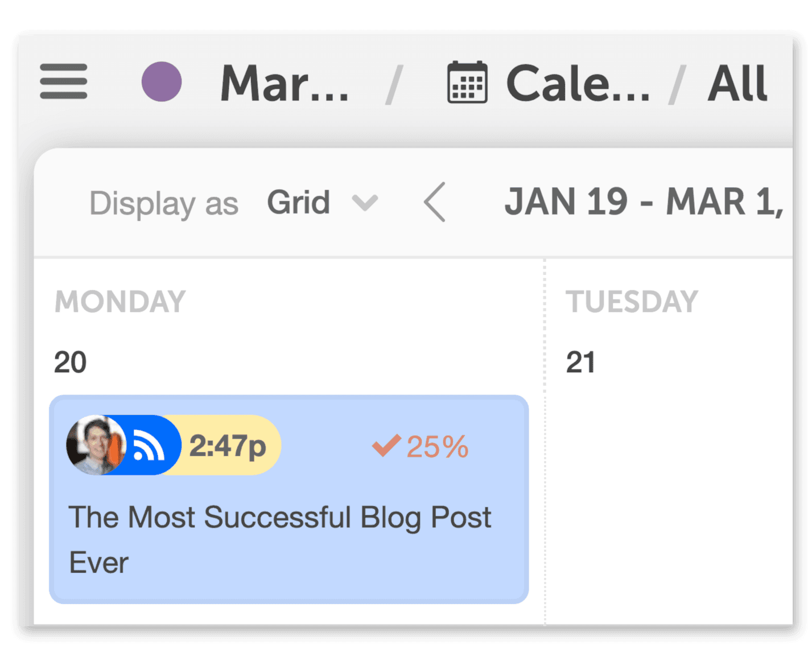Open the hamburger menu

[x=64, y=81]
